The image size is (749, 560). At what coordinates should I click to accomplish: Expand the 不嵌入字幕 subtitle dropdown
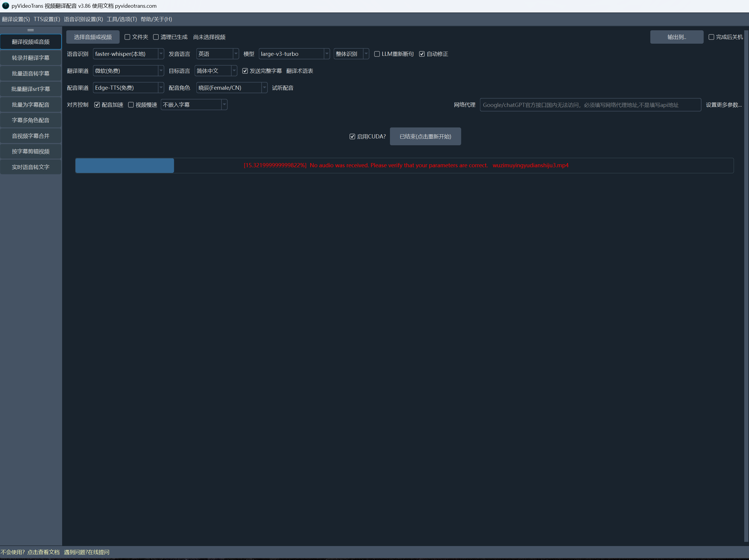coord(194,105)
